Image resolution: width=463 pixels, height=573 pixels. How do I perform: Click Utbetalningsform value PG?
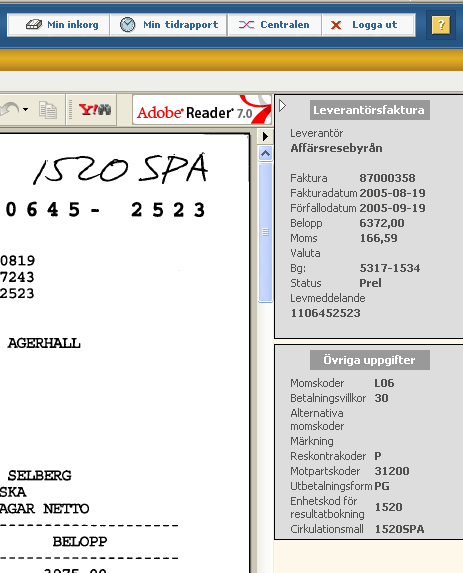tap(382, 486)
